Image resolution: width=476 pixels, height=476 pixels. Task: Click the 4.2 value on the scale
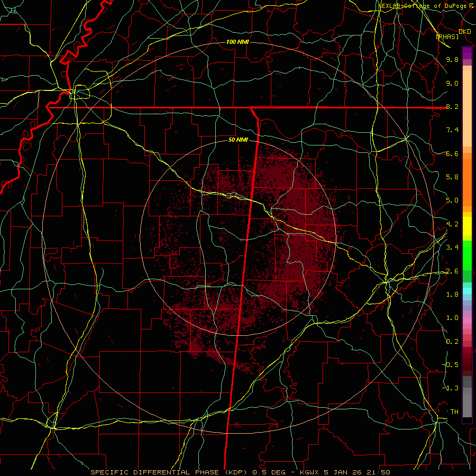click(x=452, y=224)
